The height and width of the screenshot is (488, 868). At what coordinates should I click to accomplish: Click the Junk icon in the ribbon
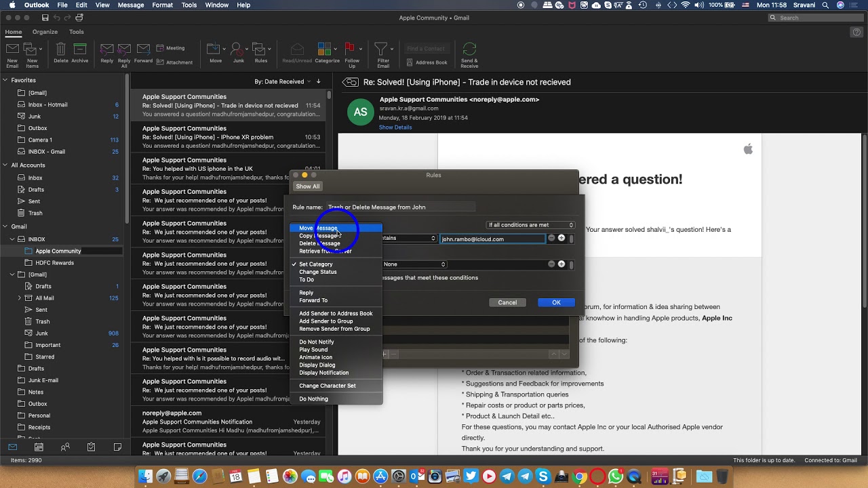238,49
